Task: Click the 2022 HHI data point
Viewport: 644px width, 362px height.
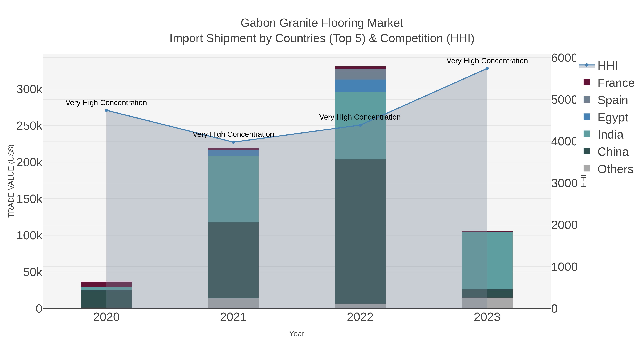Action: pyautogui.click(x=360, y=125)
